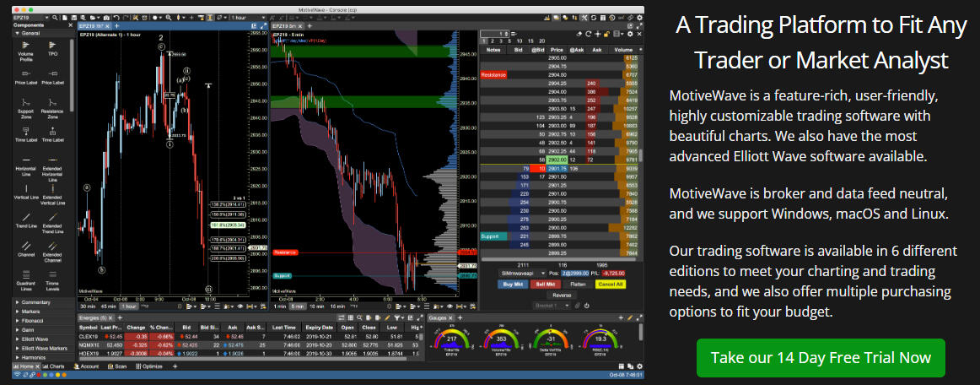
Task: Maximize the 1 hour chart panel
Action: [x=263, y=25]
